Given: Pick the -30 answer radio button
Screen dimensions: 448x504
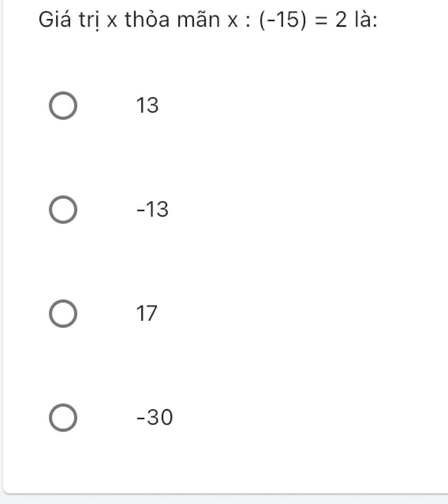Looking at the screenshot, I should click(x=63, y=417).
